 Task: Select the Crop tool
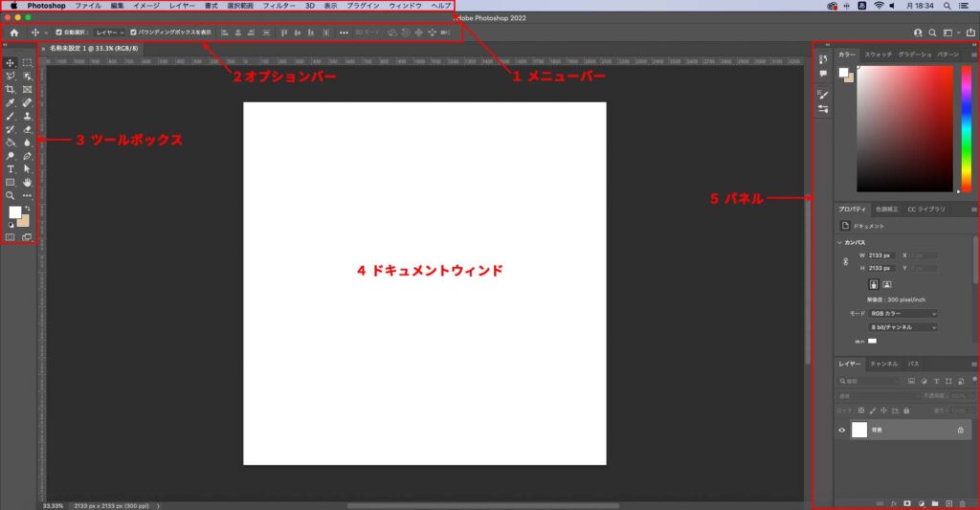[x=10, y=89]
